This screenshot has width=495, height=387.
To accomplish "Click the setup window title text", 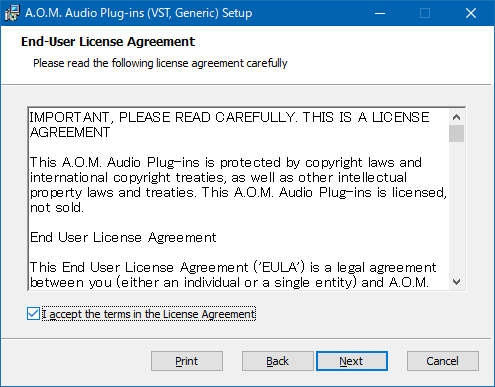I will tap(138, 13).
